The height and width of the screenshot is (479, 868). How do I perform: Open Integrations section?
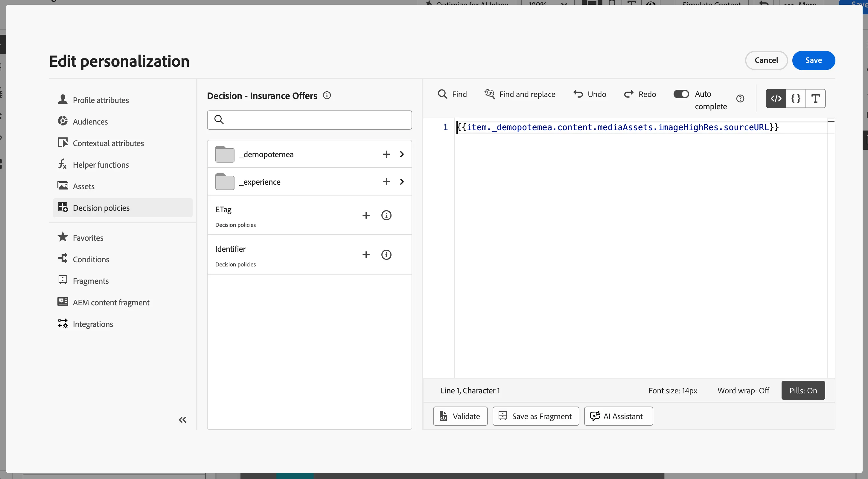(x=122, y=324)
